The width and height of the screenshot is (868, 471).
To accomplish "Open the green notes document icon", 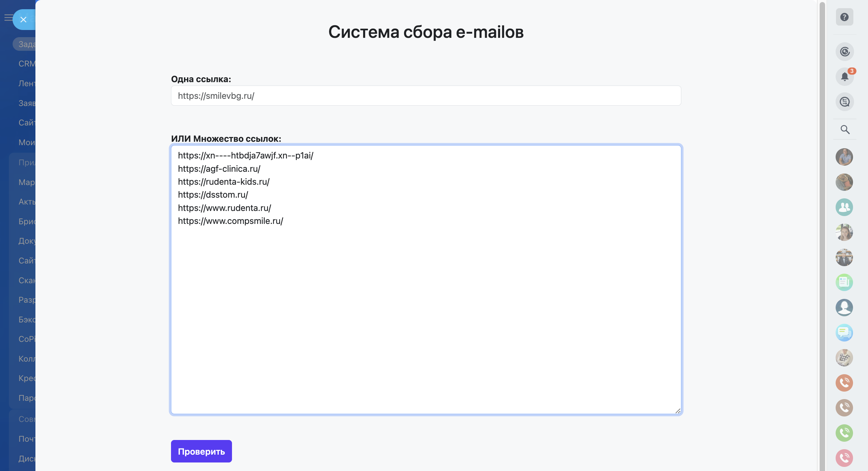I will click(844, 282).
